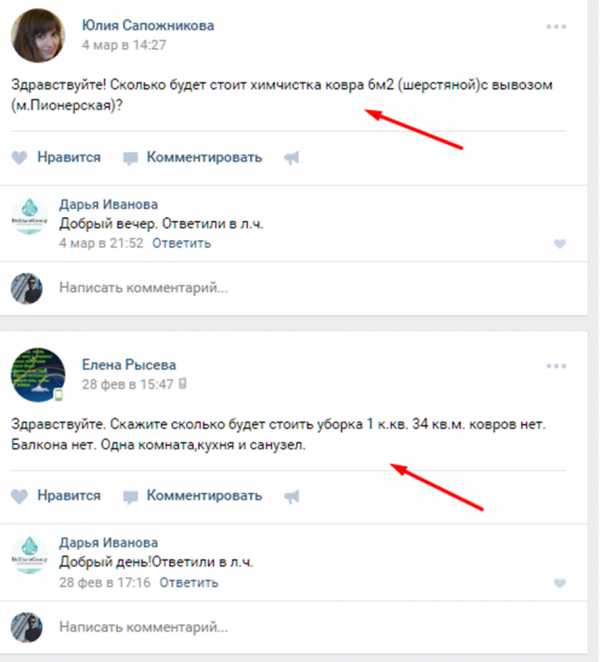Like Дарья Иванова's 28 фев comment
This screenshot has width=600, height=662.
(x=559, y=583)
